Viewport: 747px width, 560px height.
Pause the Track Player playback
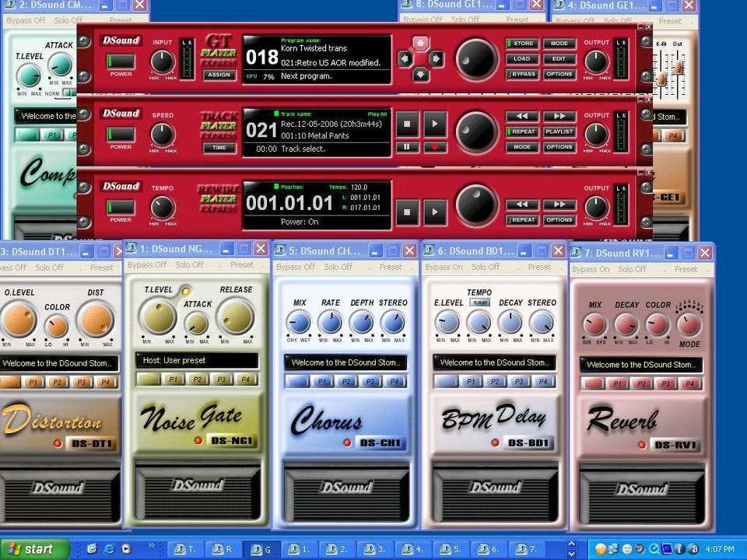pos(407,146)
